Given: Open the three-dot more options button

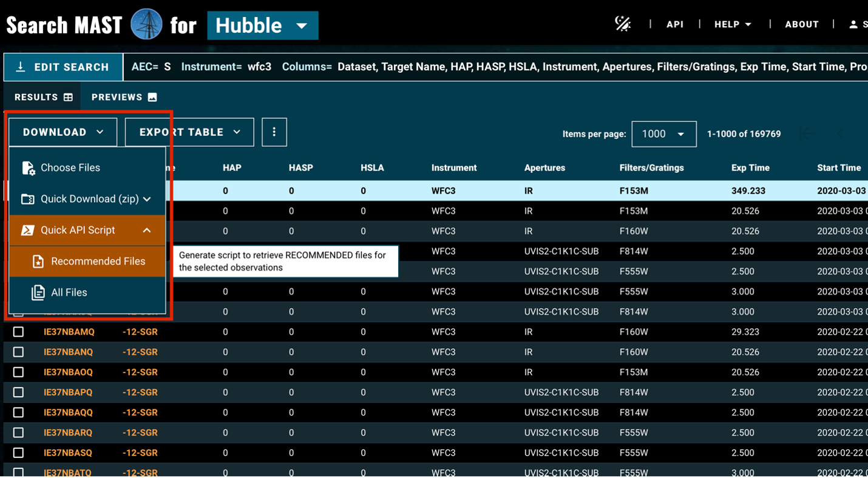Looking at the screenshot, I should point(274,132).
